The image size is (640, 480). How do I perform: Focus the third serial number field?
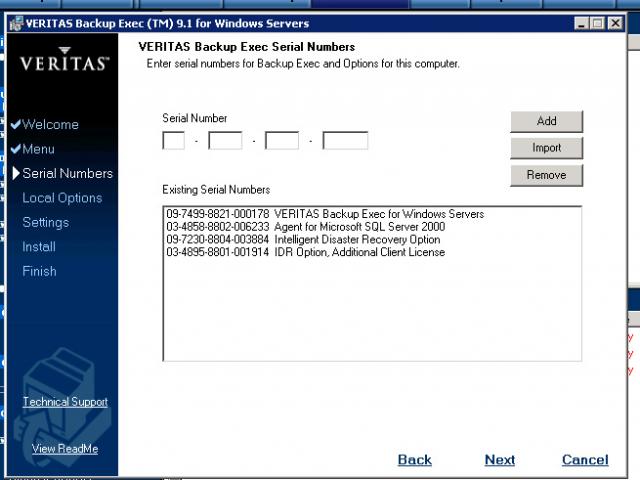click(x=282, y=140)
